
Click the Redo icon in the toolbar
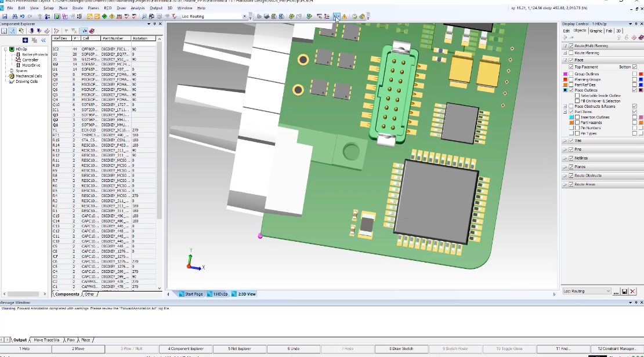tap(30, 16)
